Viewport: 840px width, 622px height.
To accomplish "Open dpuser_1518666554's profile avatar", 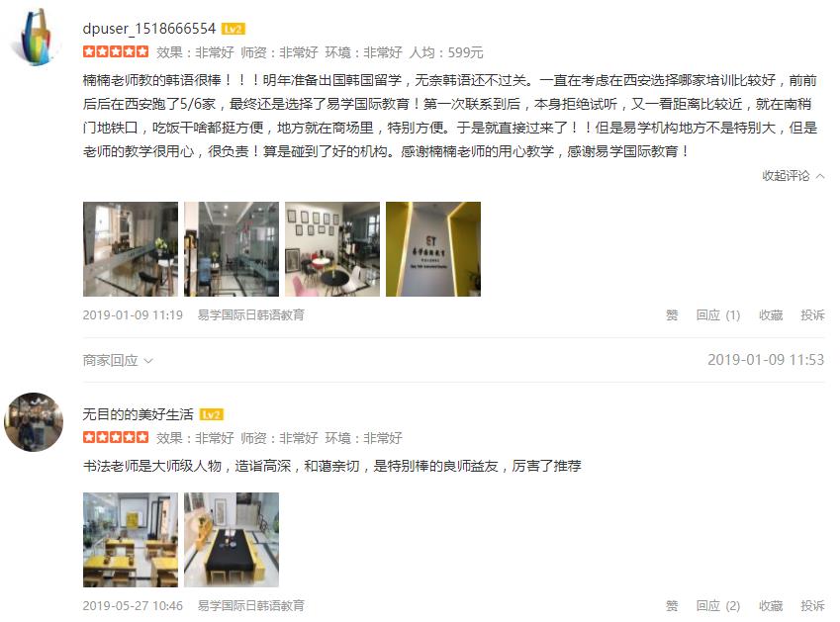I will pyautogui.click(x=36, y=38).
